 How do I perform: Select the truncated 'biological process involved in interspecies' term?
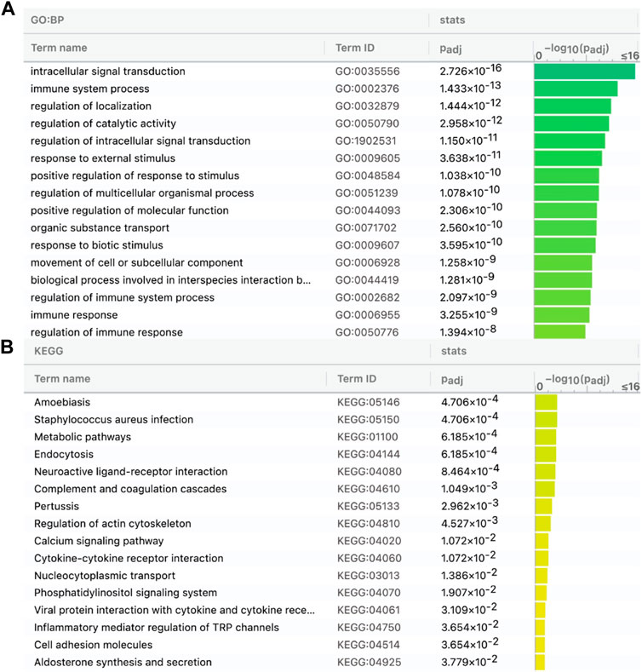170,280
